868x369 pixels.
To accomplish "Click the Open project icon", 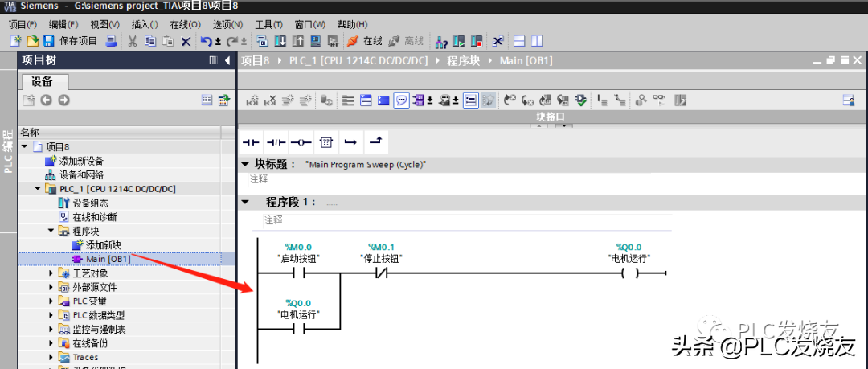I will point(33,41).
